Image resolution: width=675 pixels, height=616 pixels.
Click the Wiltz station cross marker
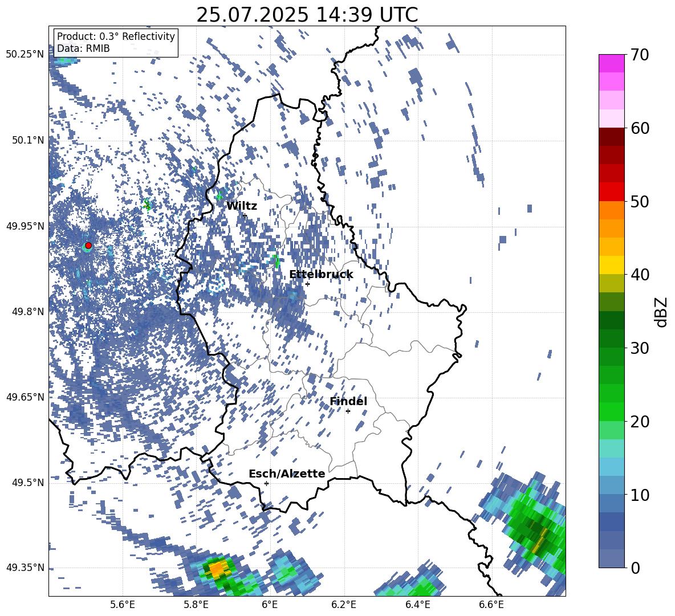tap(245, 215)
